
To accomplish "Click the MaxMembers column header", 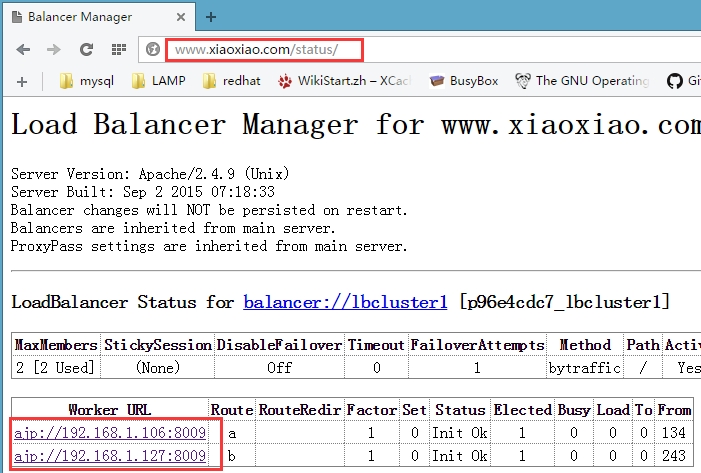I will tap(56, 345).
